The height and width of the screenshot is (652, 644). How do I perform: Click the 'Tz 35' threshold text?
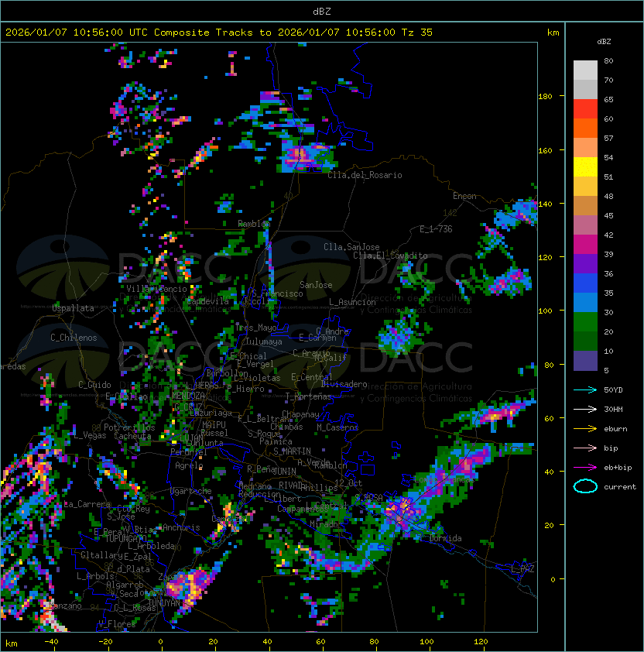point(417,33)
